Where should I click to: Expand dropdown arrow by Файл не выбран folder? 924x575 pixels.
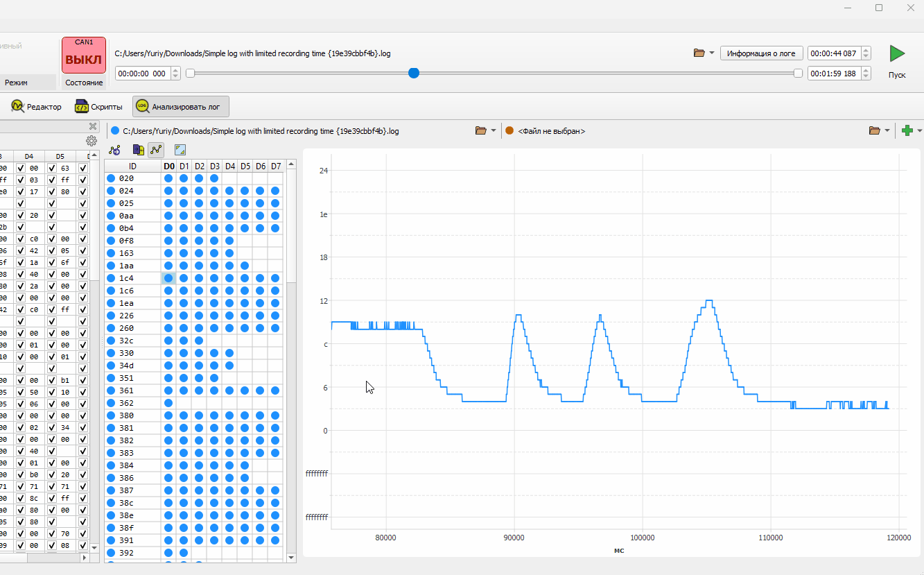point(887,130)
